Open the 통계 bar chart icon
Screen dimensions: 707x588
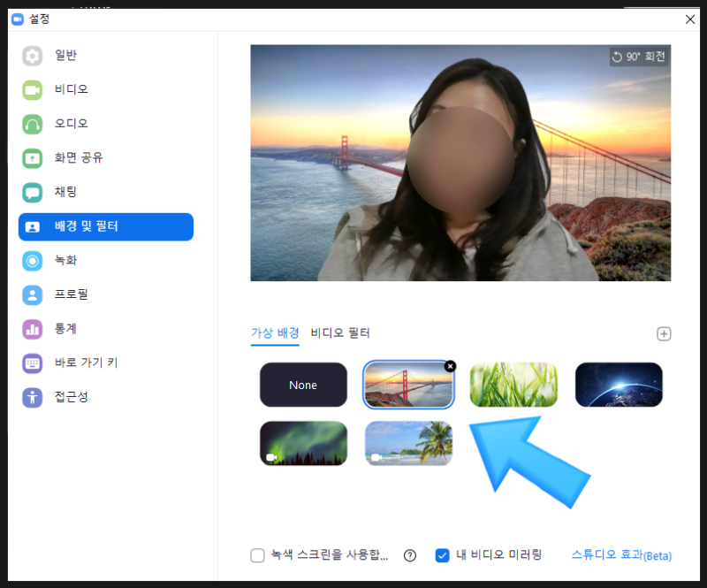point(32,330)
